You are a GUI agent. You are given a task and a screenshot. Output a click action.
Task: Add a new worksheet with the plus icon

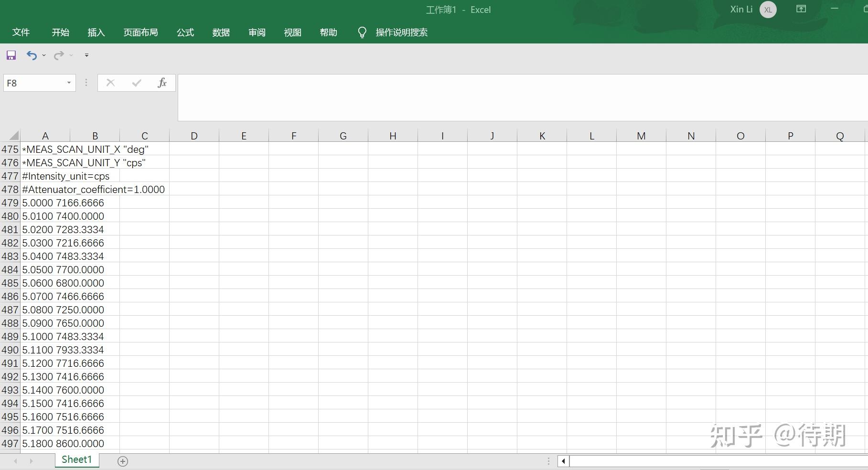pos(122,460)
